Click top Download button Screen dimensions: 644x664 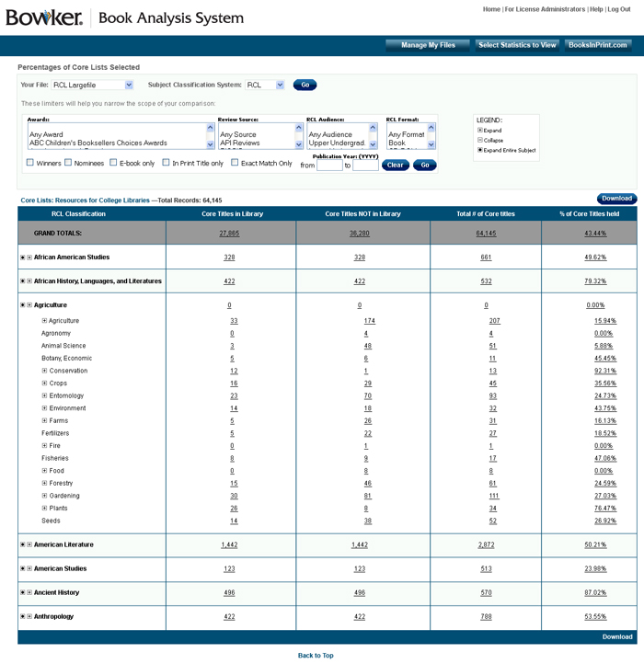(617, 199)
